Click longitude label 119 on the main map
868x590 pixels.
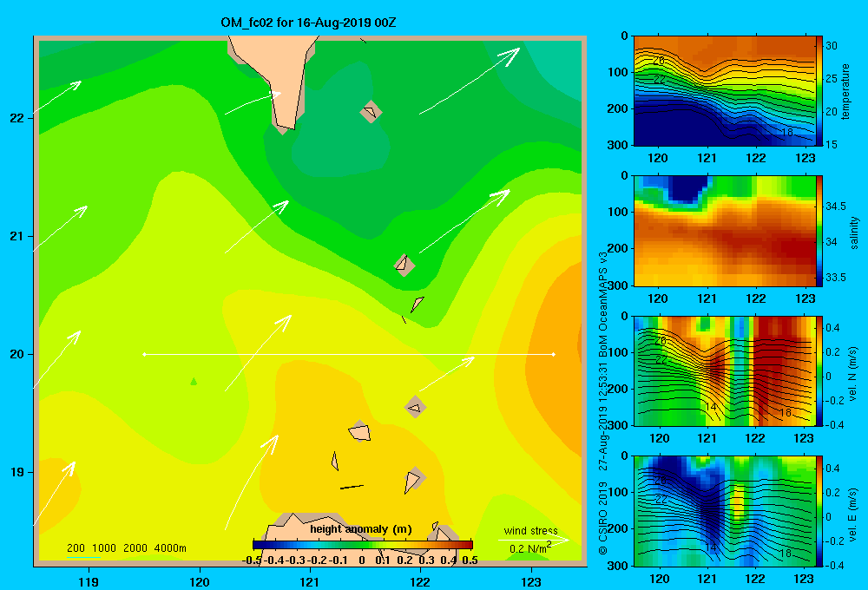click(x=89, y=581)
